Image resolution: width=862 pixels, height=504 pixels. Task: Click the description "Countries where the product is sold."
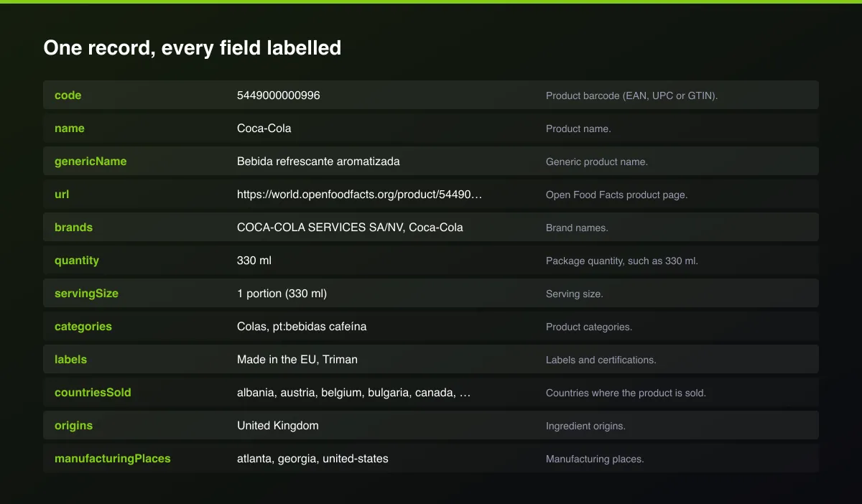pos(626,393)
